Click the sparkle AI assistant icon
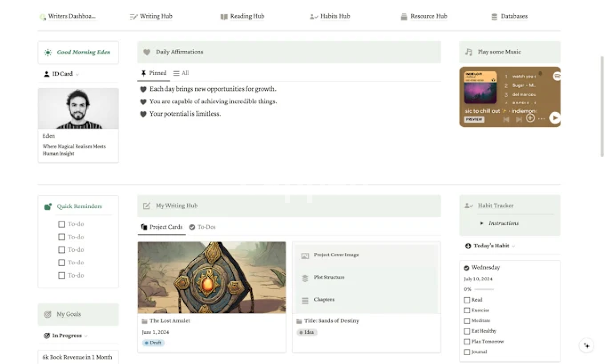605x364 pixels. [x=586, y=345]
